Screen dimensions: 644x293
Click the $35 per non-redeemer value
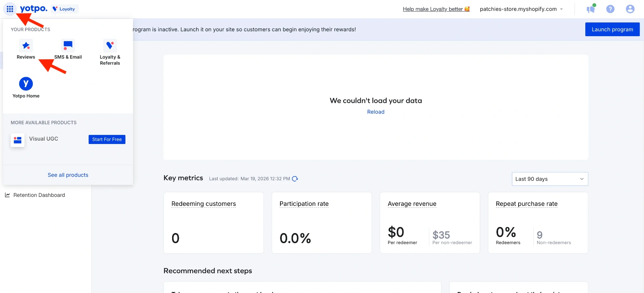tap(441, 235)
